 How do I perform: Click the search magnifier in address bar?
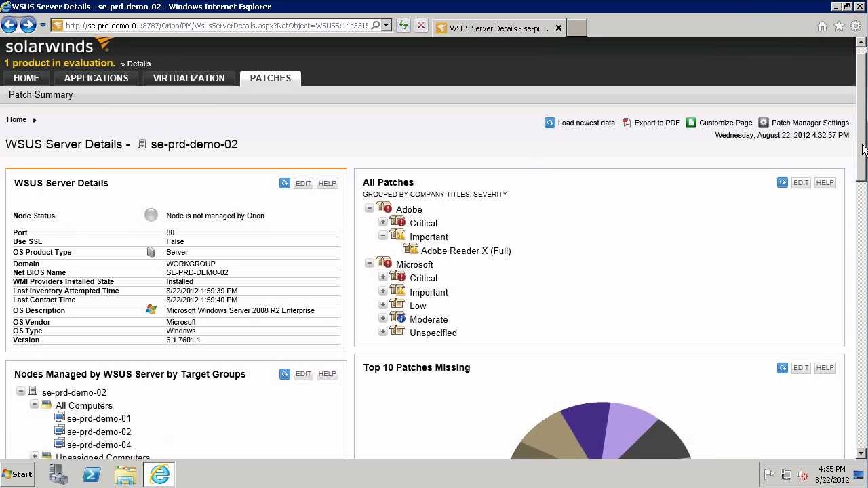pyautogui.click(x=375, y=26)
